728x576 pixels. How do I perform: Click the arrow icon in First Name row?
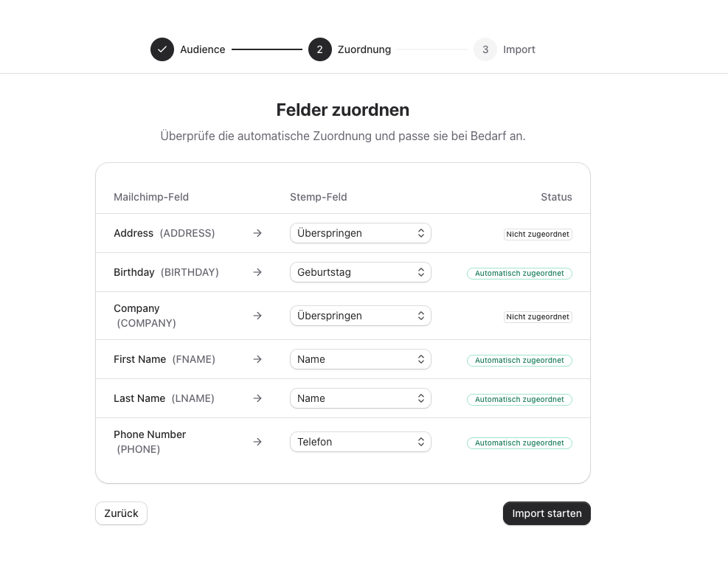(x=257, y=359)
